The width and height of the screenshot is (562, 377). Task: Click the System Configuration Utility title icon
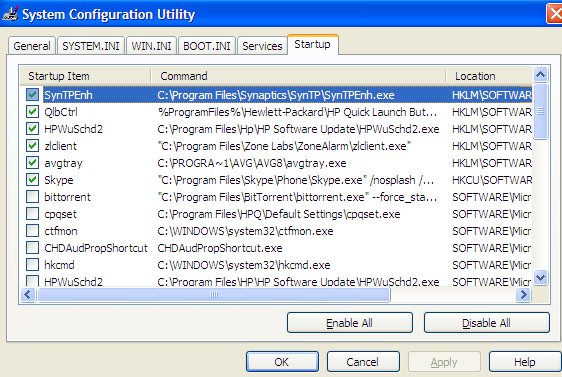click(10, 14)
